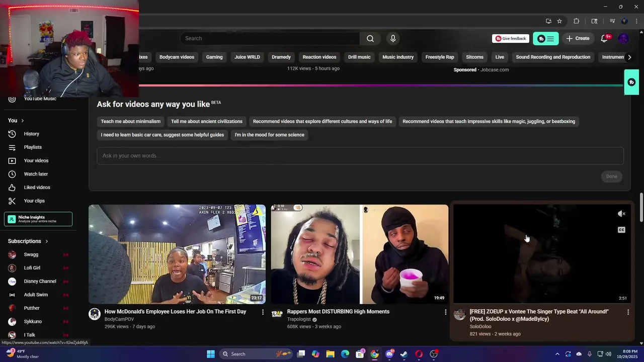Click the install app icon in address bar
Viewport: 644px width, 362px height.
pos(548,21)
